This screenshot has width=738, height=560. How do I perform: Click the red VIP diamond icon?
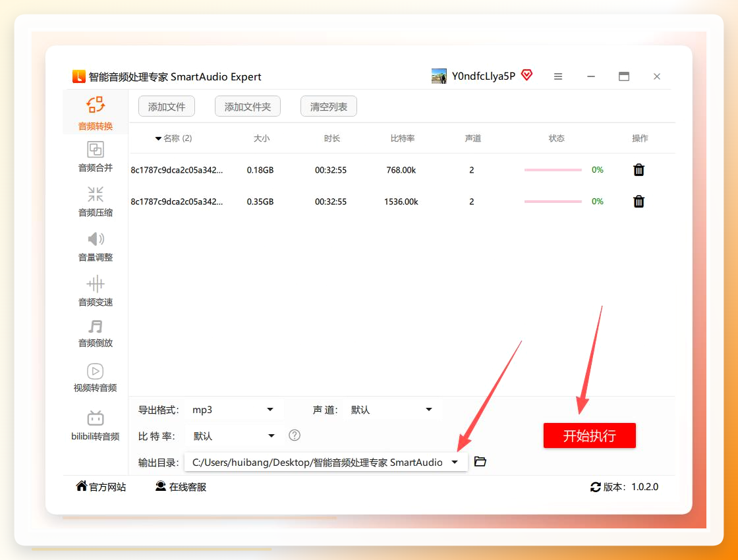pyautogui.click(x=527, y=75)
